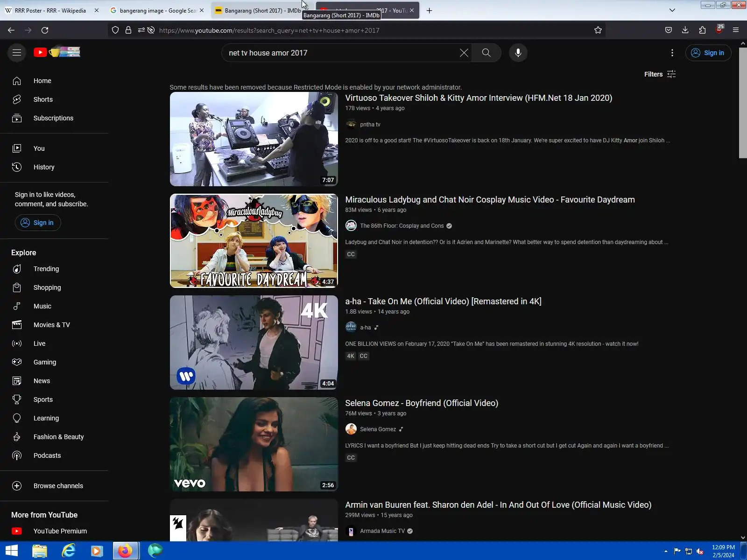Open the YouTube guide hamburger menu

click(x=17, y=53)
